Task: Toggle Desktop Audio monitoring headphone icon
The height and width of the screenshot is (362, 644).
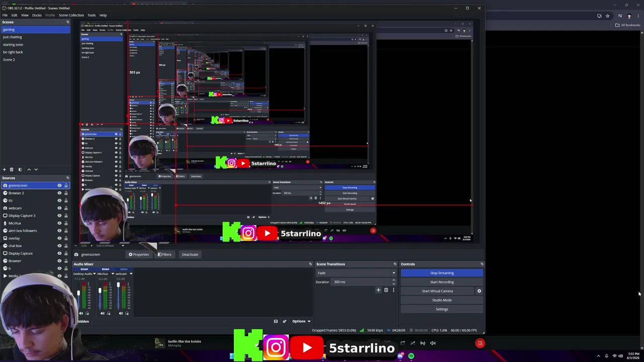Action: pos(87,313)
